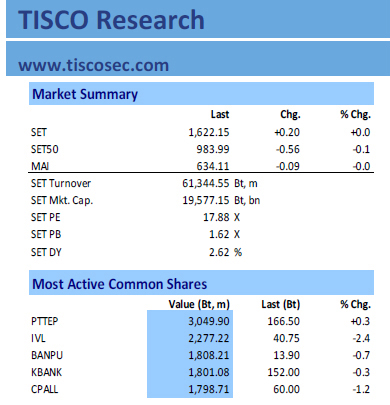Click the SET Turnover value 61,344.55
The width and height of the screenshot is (390, 405).
click(x=206, y=183)
